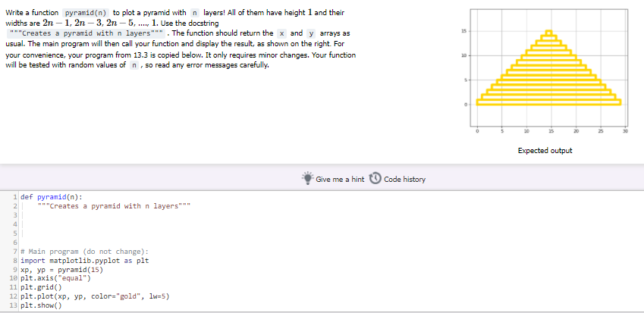
Task: Click the 'import matplotlib.pyplot as plt' line
Action: [x=85, y=261]
